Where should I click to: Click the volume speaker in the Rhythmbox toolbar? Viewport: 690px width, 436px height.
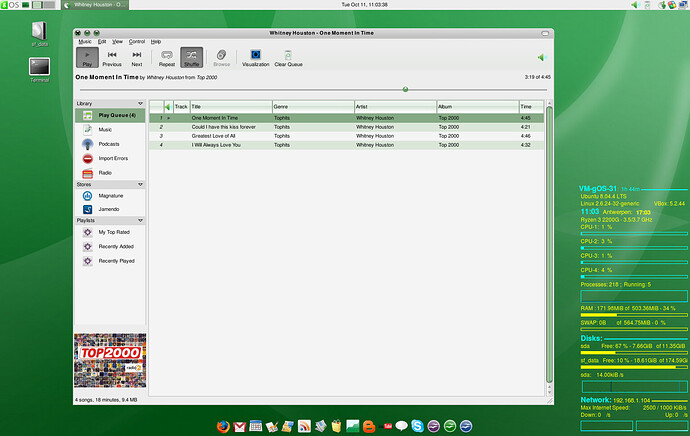pos(541,57)
